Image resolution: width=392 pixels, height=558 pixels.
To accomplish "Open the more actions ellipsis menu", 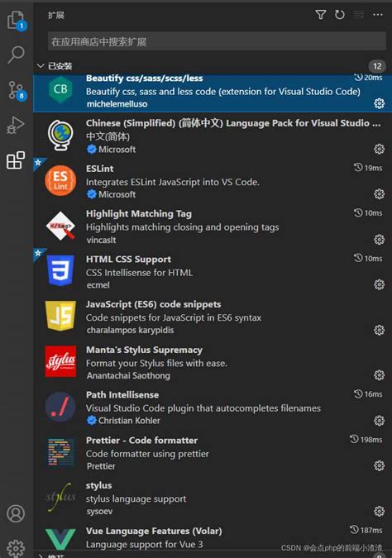I will 378,15.
